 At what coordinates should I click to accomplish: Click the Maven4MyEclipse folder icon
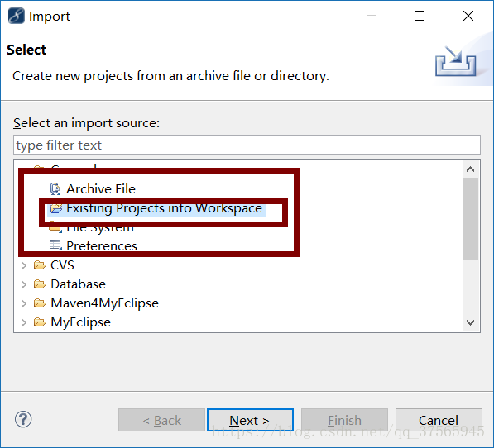pyautogui.click(x=40, y=303)
